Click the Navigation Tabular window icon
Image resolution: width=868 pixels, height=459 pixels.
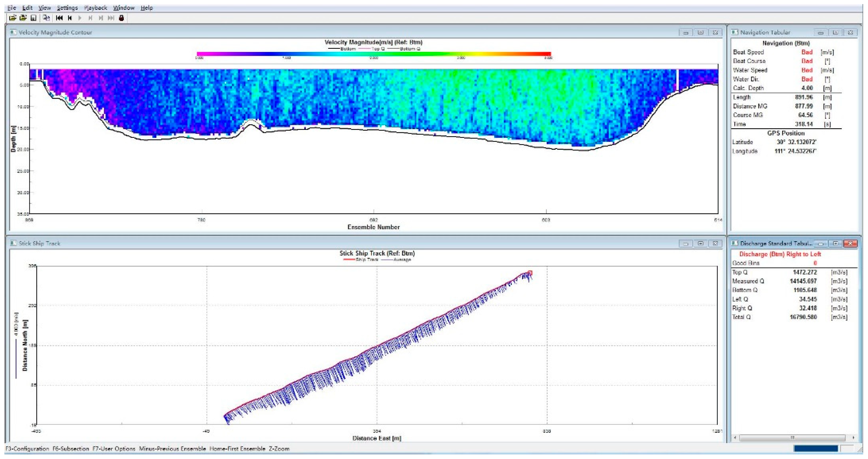click(x=735, y=32)
